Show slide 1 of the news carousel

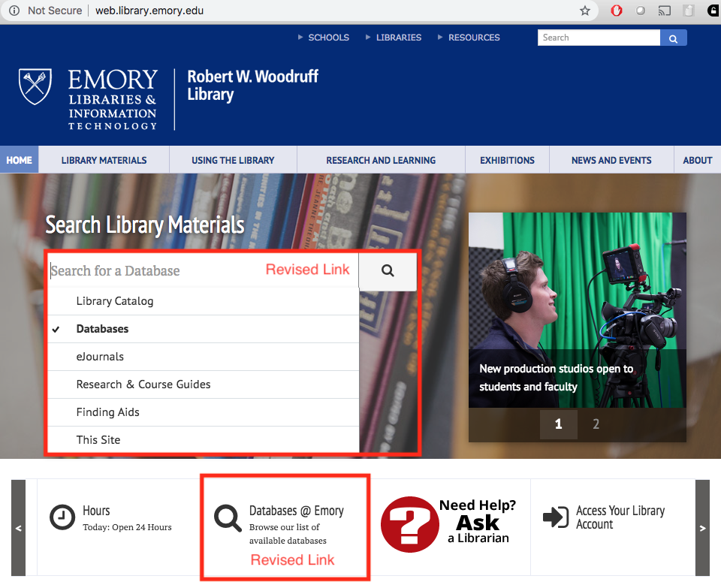click(x=558, y=424)
